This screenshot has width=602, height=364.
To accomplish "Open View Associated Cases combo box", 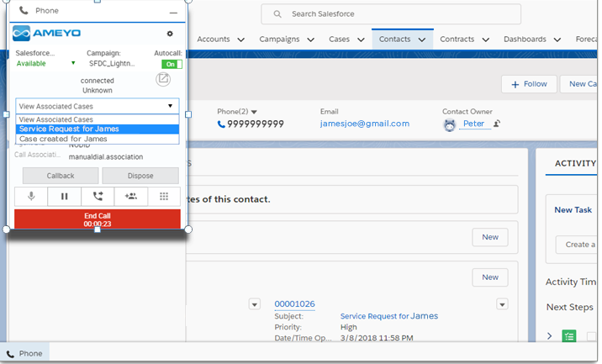I will click(x=98, y=107).
